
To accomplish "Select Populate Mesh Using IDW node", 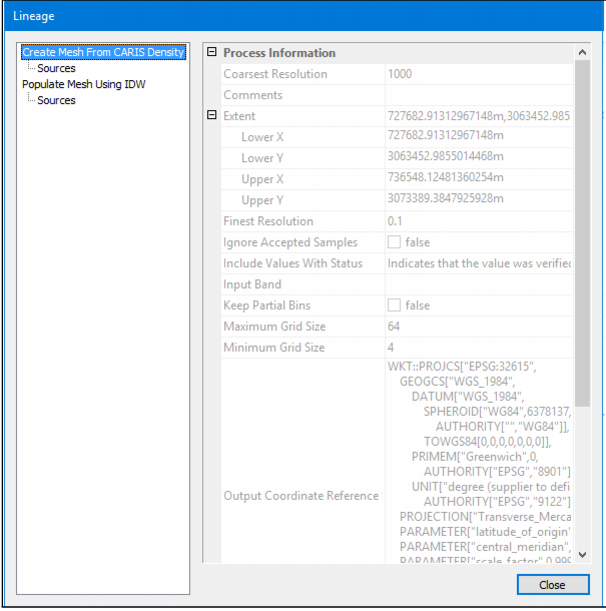I will (83, 84).
